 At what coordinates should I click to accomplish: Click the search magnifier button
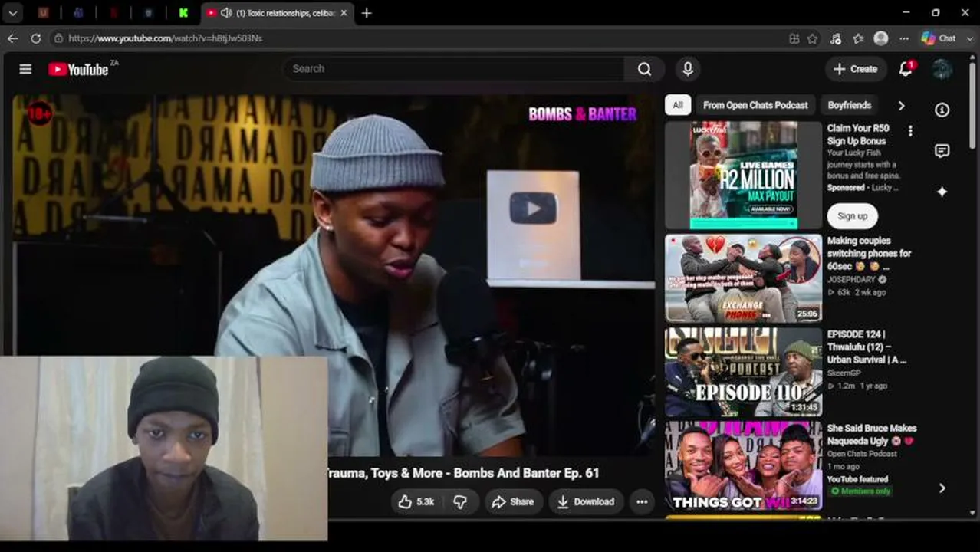tap(644, 69)
